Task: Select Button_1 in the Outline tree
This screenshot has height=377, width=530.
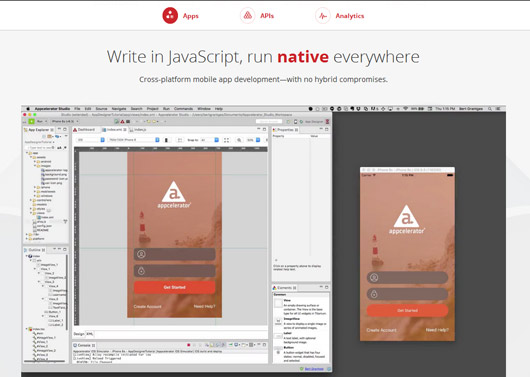Action: [52, 312]
